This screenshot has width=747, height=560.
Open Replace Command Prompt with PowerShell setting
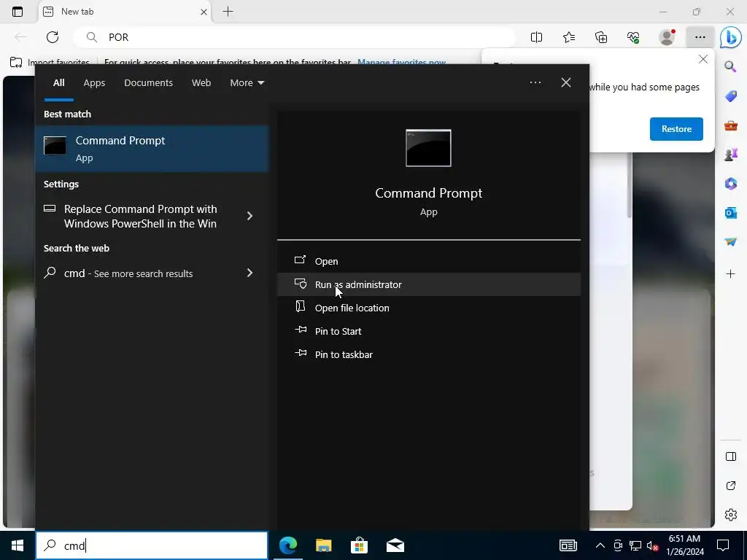[140, 216]
